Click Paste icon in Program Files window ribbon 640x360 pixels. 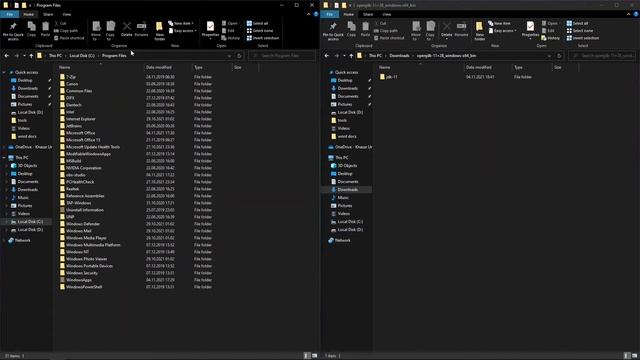pos(45,29)
